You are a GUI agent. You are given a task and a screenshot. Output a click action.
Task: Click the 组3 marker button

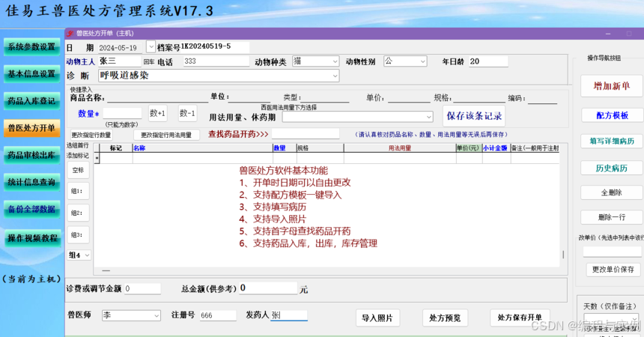click(78, 234)
